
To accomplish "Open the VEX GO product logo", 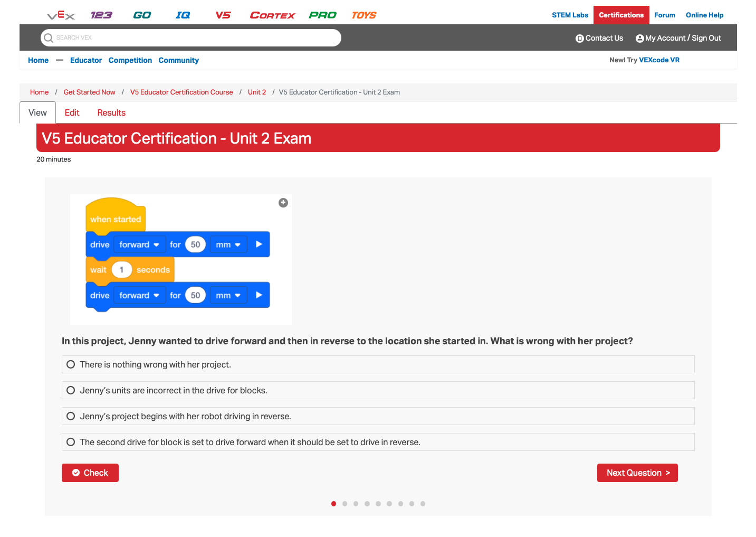I will [142, 15].
